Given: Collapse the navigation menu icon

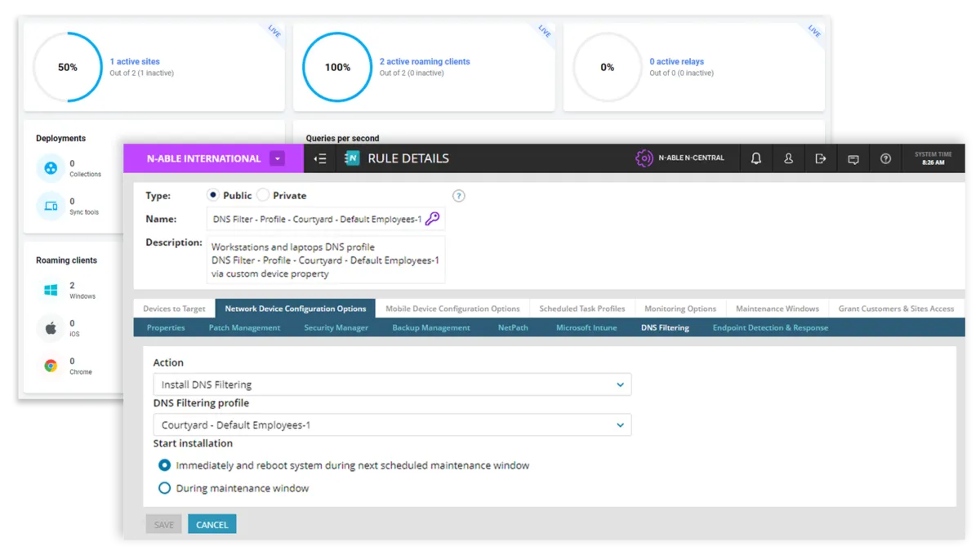Looking at the screenshot, I should coord(320,158).
